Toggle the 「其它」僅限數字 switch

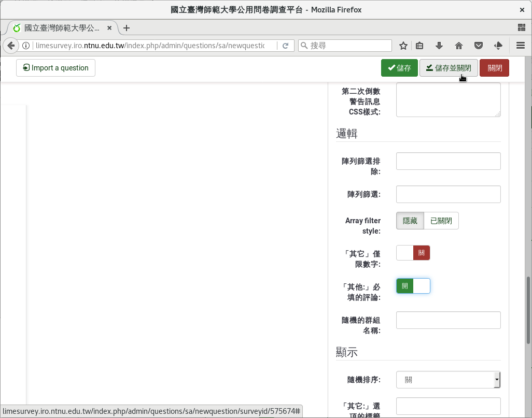pos(413,253)
